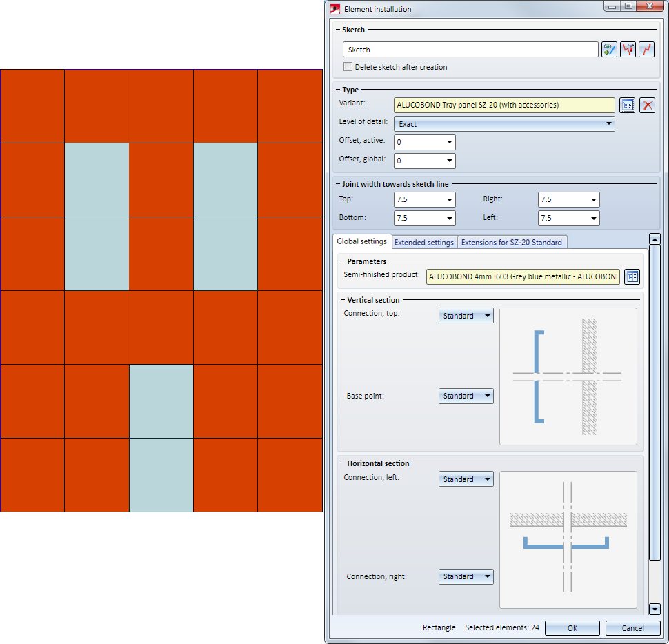
Task: Click the red X delete variant icon
Action: 647,105
